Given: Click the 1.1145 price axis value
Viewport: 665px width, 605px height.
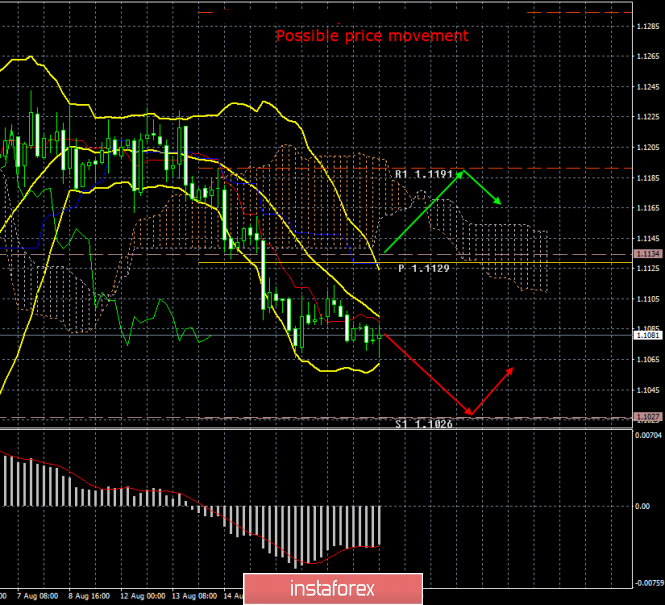Looking at the screenshot, I should click(x=648, y=239).
